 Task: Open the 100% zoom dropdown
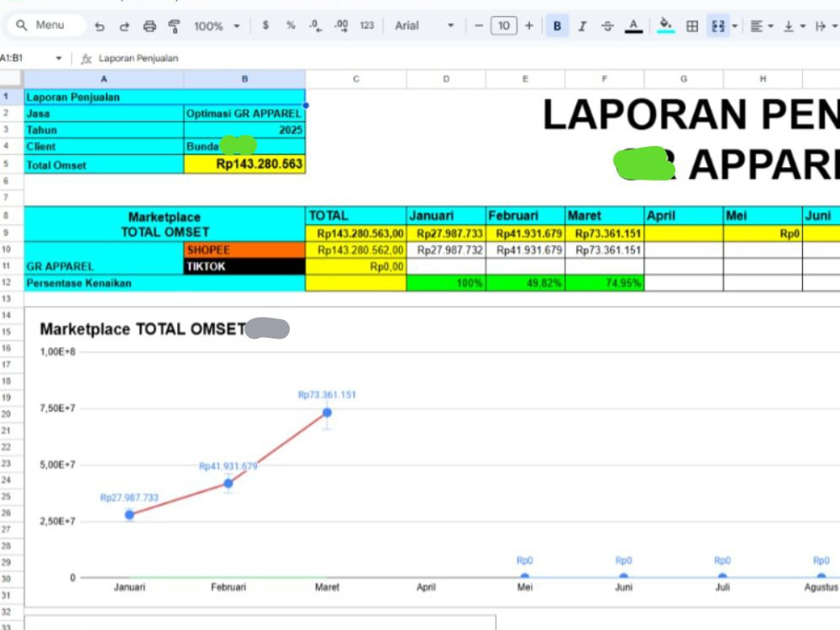coord(217,26)
